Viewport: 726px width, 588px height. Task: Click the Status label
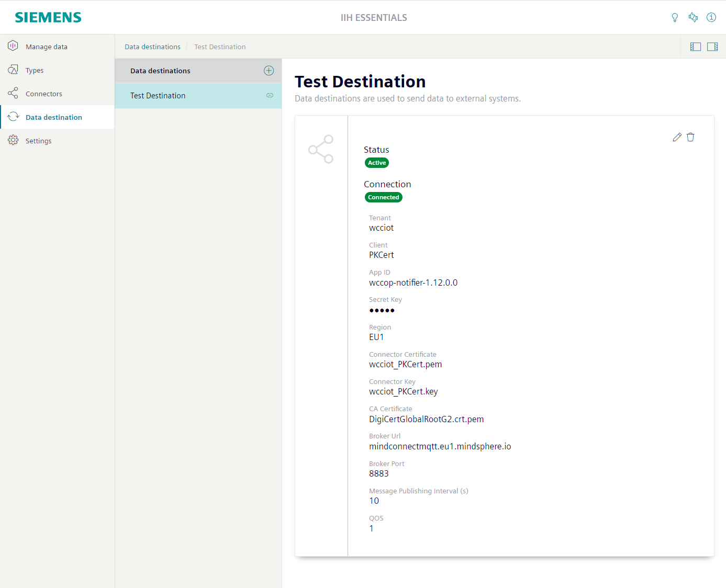click(x=376, y=150)
